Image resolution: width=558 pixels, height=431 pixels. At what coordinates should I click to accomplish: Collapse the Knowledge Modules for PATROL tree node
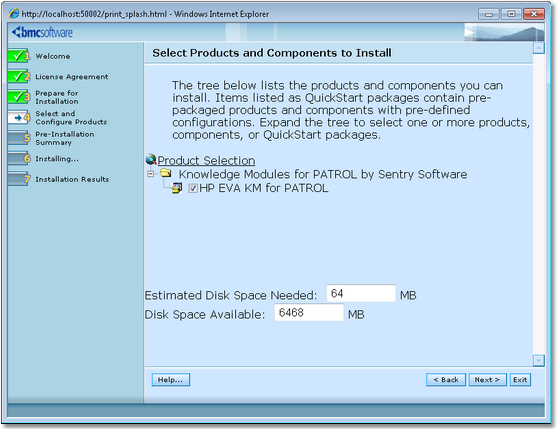pos(151,174)
